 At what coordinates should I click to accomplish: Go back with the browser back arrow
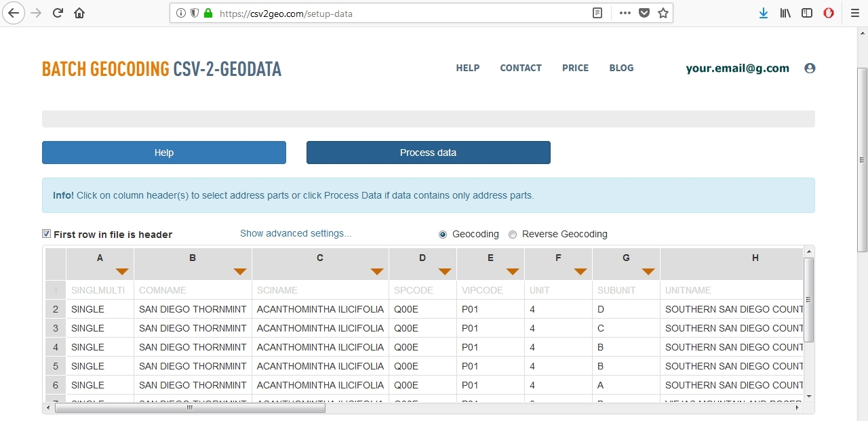[14, 13]
